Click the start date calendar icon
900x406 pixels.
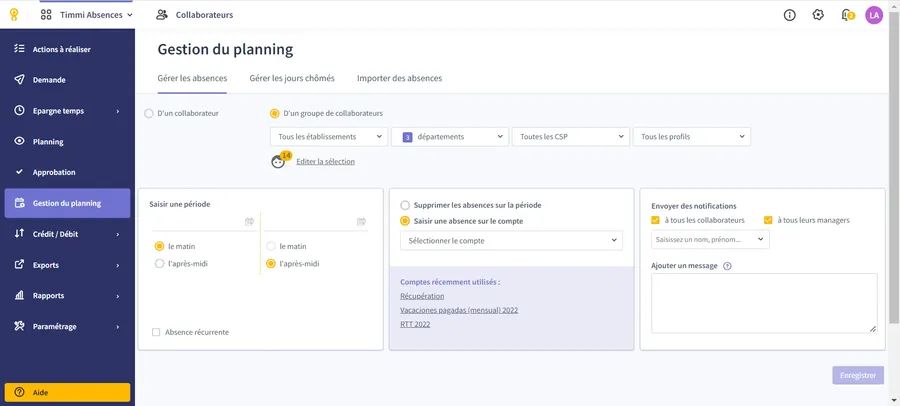(249, 221)
